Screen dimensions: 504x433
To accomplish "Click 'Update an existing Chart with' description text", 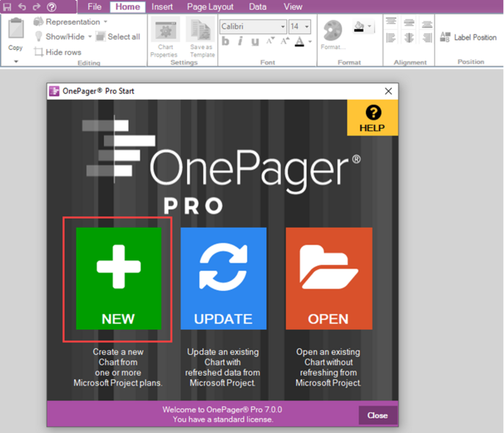I will [222, 357].
